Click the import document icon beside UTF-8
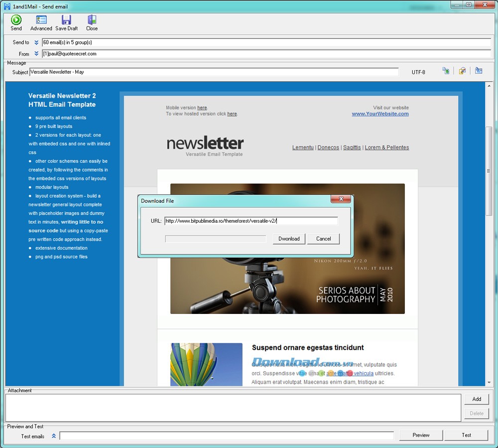The width and height of the screenshot is (498, 448). [446, 71]
